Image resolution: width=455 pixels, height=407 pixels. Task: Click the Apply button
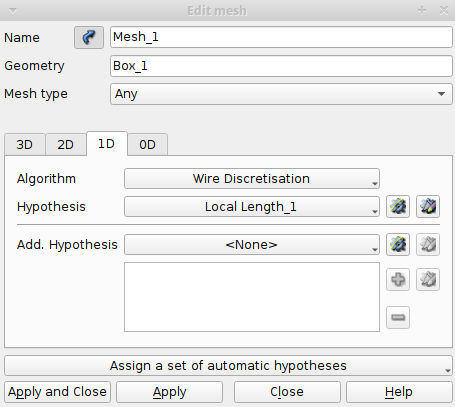point(169,392)
